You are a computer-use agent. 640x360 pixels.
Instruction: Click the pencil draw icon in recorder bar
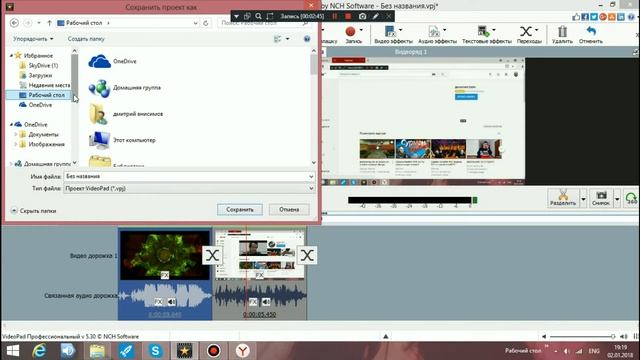pos(376,16)
